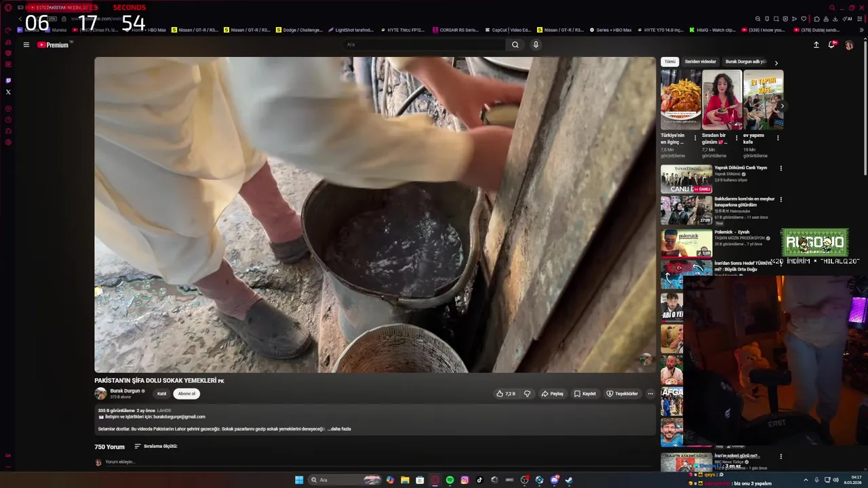The image size is (868, 488).
Task: Like the video with thumbs up
Action: point(506,394)
